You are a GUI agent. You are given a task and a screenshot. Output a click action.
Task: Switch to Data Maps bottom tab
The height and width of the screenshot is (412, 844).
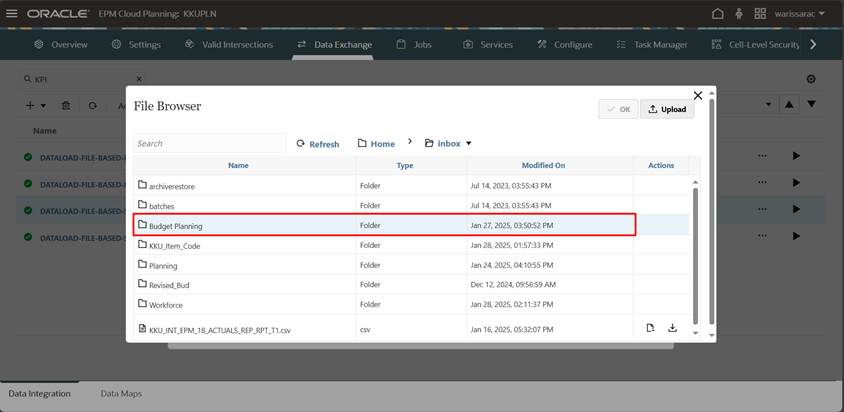[121, 394]
